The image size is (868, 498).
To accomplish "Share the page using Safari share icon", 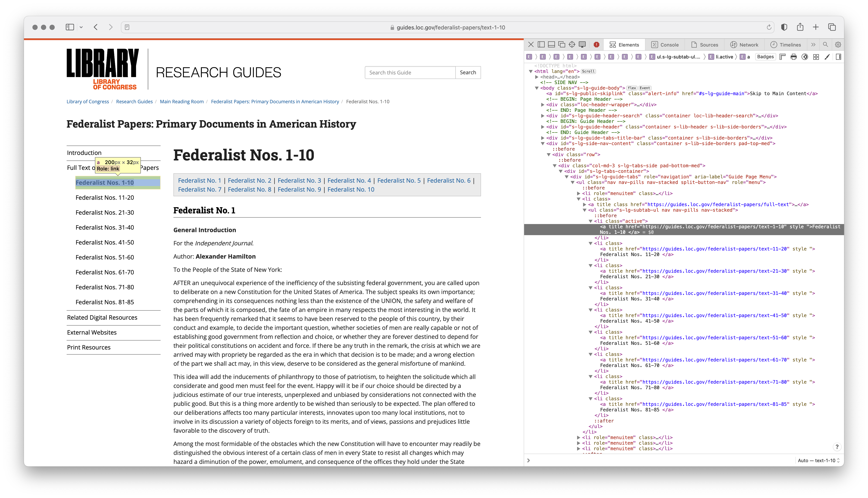I will [x=800, y=27].
